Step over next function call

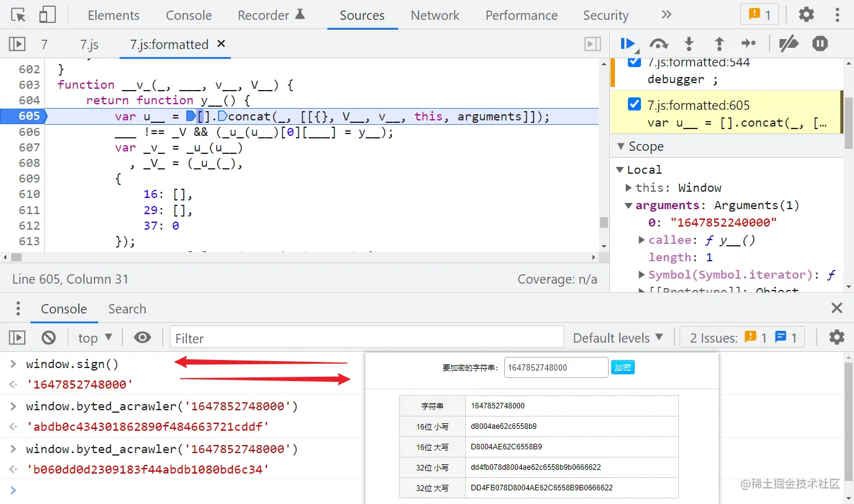(658, 43)
